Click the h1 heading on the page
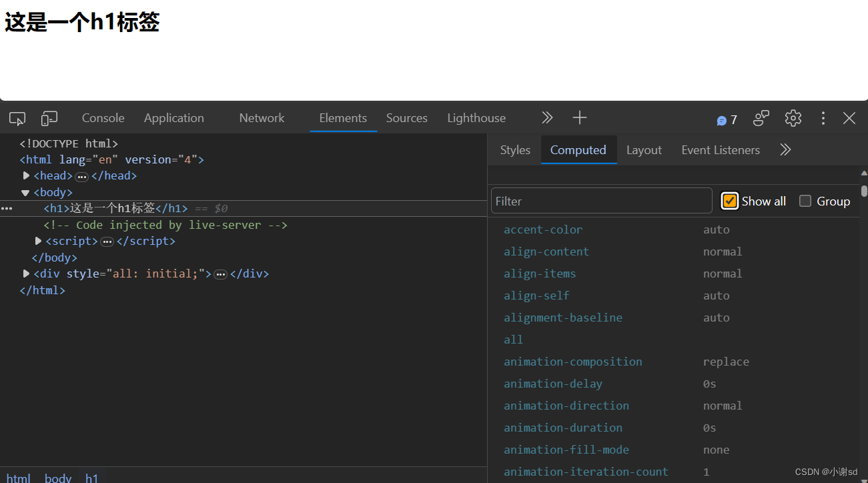868x483 pixels. point(82,22)
